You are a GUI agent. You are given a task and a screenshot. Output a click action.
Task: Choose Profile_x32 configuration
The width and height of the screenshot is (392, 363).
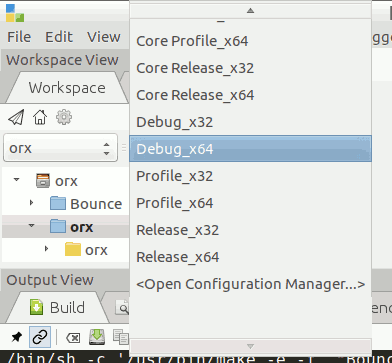click(x=250, y=176)
